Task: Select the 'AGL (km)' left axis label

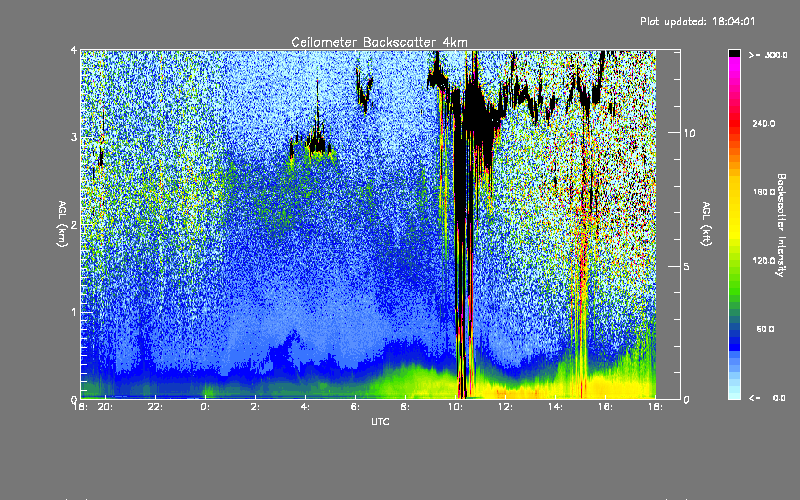Action: 62,224
